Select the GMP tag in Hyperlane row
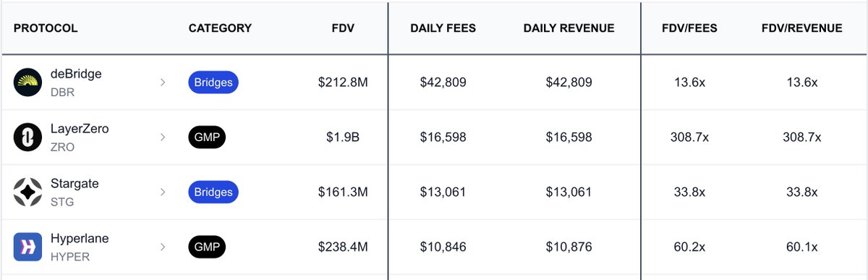Screen dimensions: 868x280 (207, 247)
